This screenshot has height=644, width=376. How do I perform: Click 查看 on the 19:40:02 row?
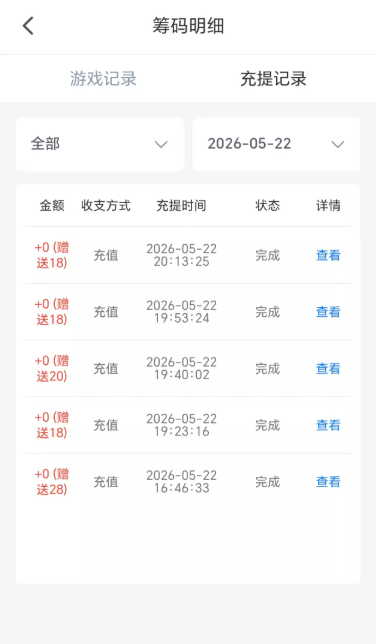(x=328, y=368)
